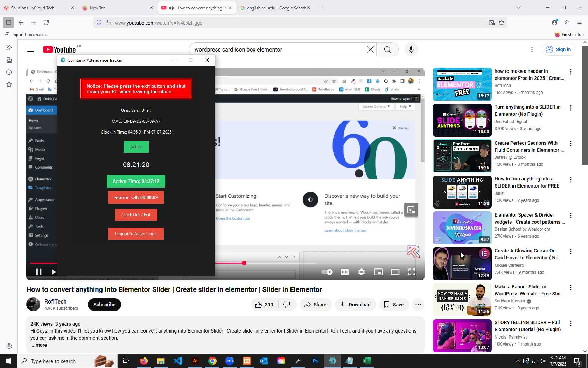Open the Windows Start menu
This screenshot has width=588, height=368.
click(x=8, y=361)
